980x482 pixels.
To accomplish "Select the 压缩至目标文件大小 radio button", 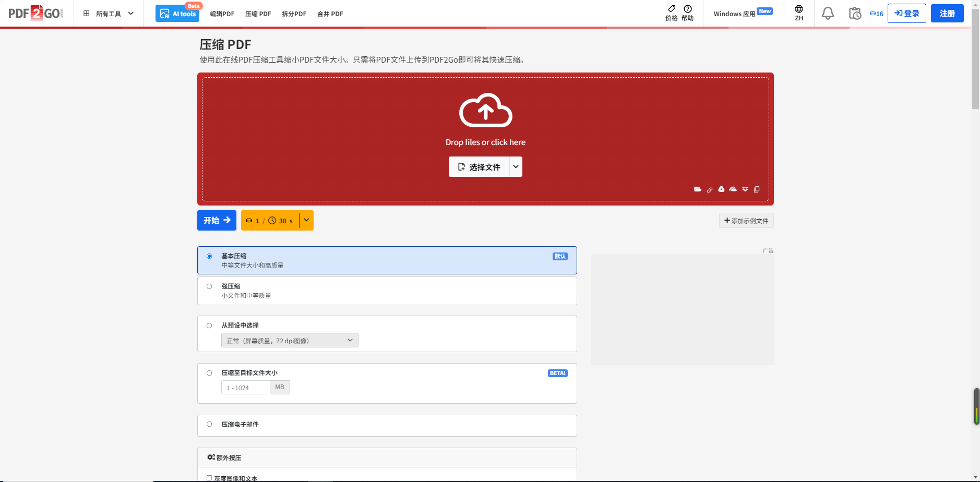I will tap(209, 373).
